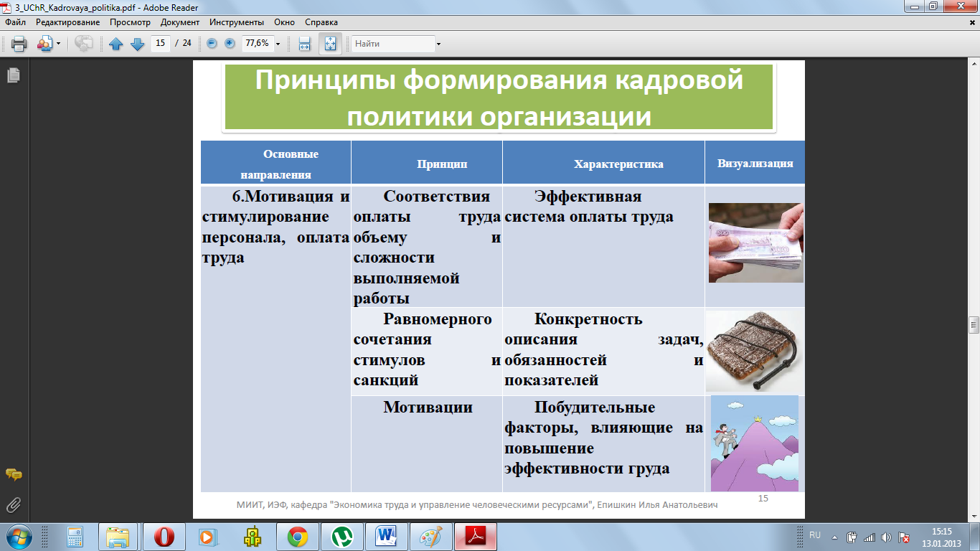Open the Справка menu

(x=321, y=22)
